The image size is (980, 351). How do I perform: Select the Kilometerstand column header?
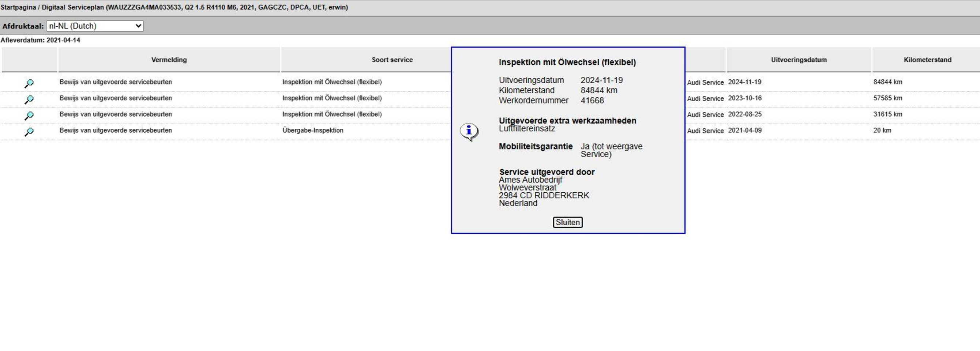click(x=927, y=60)
